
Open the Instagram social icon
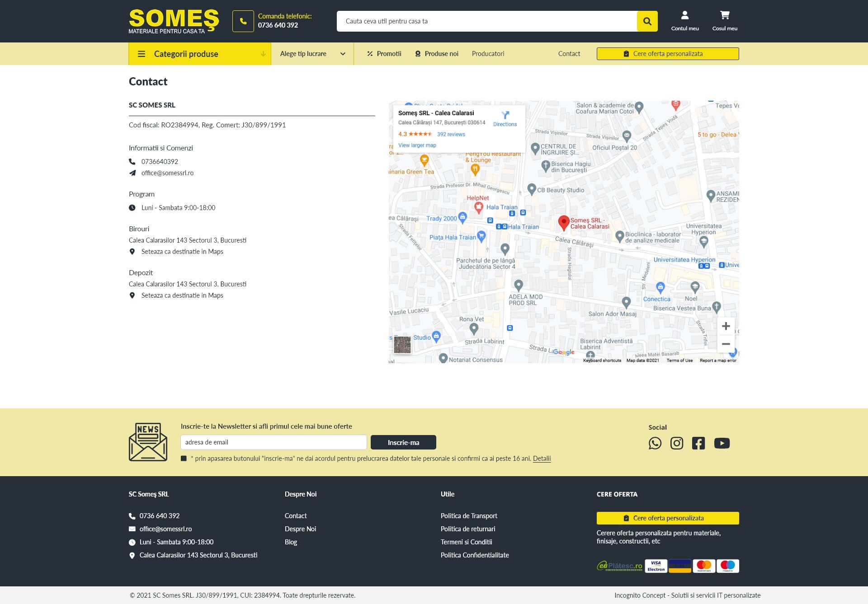coord(676,443)
